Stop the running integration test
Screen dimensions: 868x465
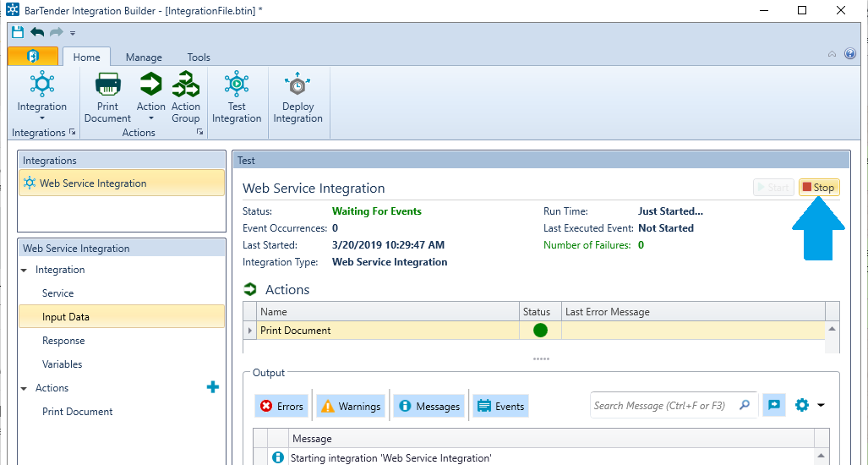coord(819,188)
